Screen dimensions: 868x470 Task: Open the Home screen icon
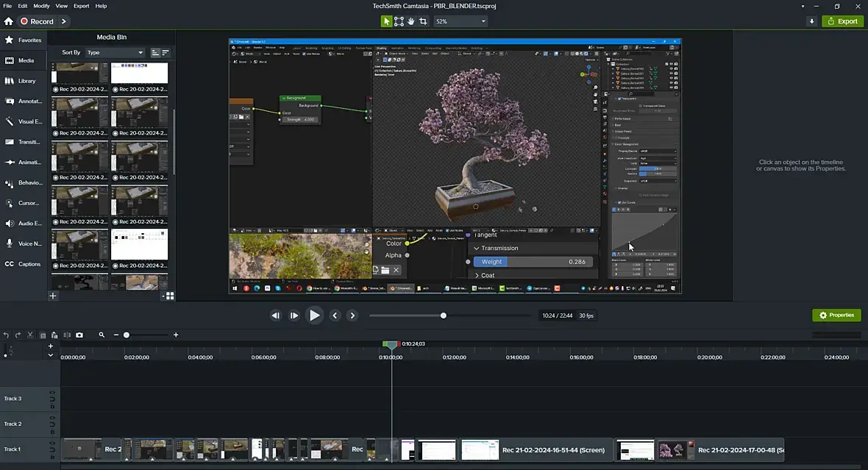coord(8,21)
